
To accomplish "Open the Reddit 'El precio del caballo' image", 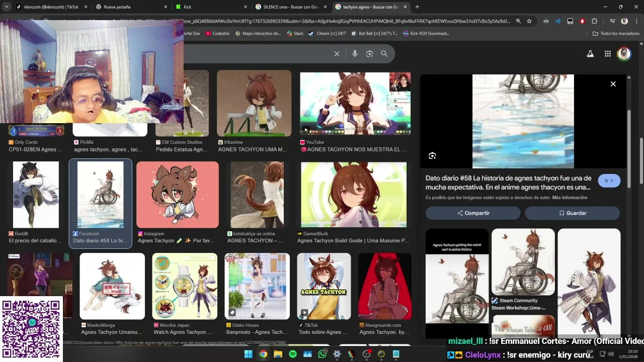I will point(36,195).
